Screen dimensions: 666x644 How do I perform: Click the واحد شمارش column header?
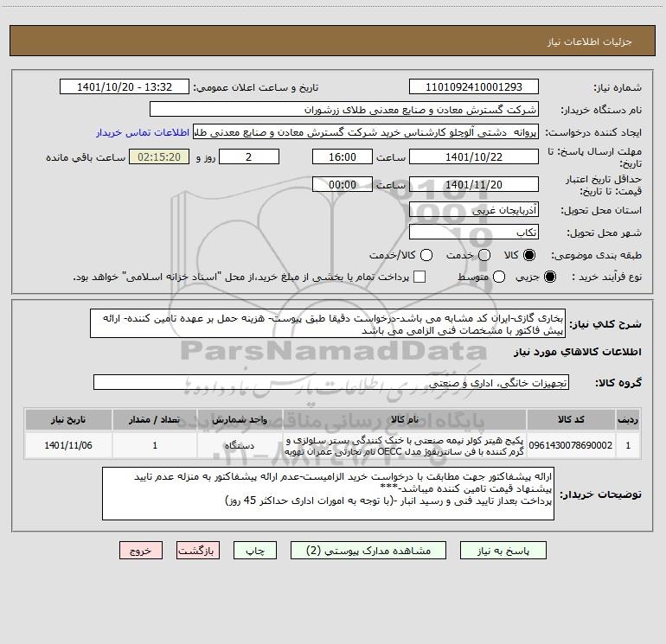[240, 419]
